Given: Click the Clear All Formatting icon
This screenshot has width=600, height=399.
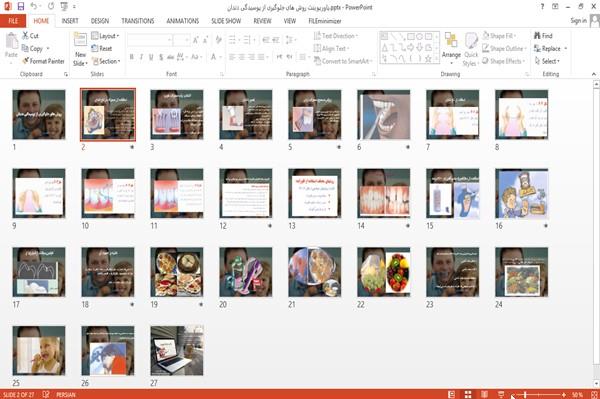Looking at the screenshot, I should 218,40.
